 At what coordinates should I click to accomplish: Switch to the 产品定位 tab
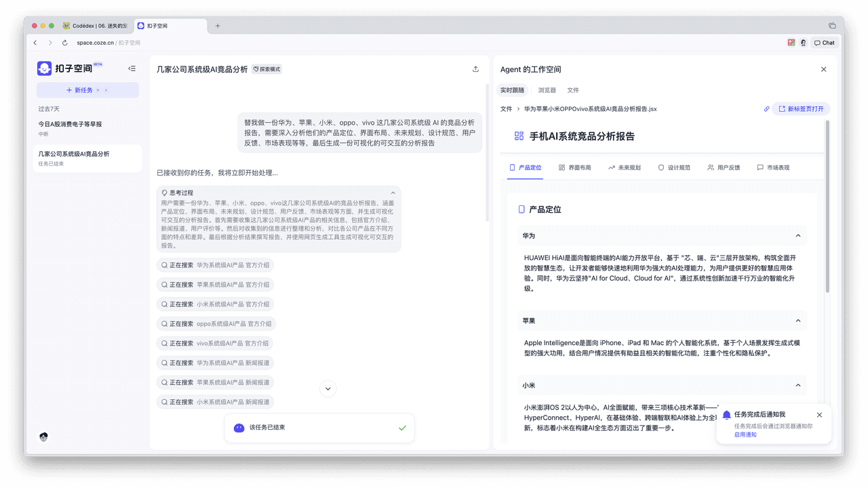[525, 167]
